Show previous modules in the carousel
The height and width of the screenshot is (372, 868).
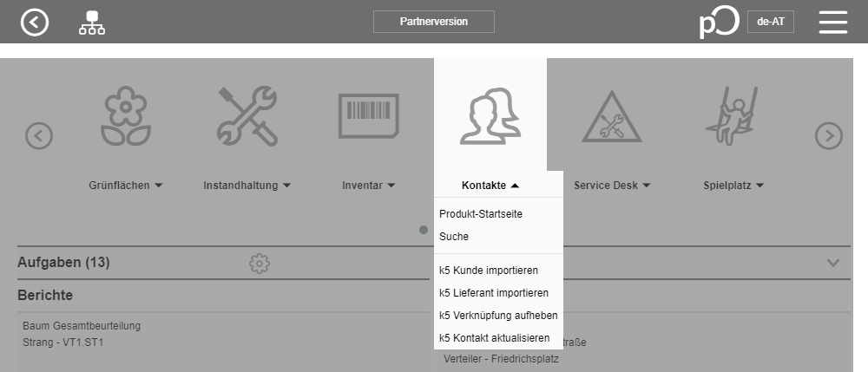click(39, 135)
